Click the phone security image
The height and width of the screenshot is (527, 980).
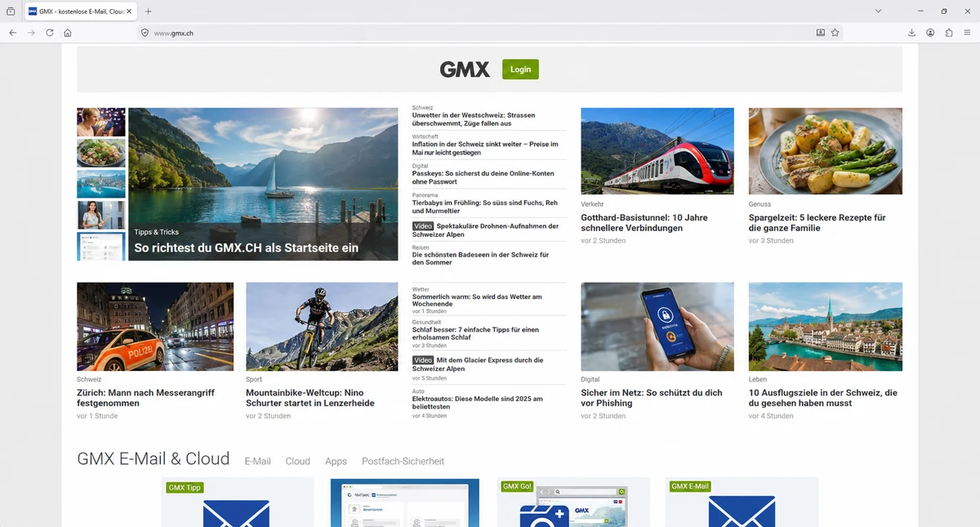click(x=657, y=327)
